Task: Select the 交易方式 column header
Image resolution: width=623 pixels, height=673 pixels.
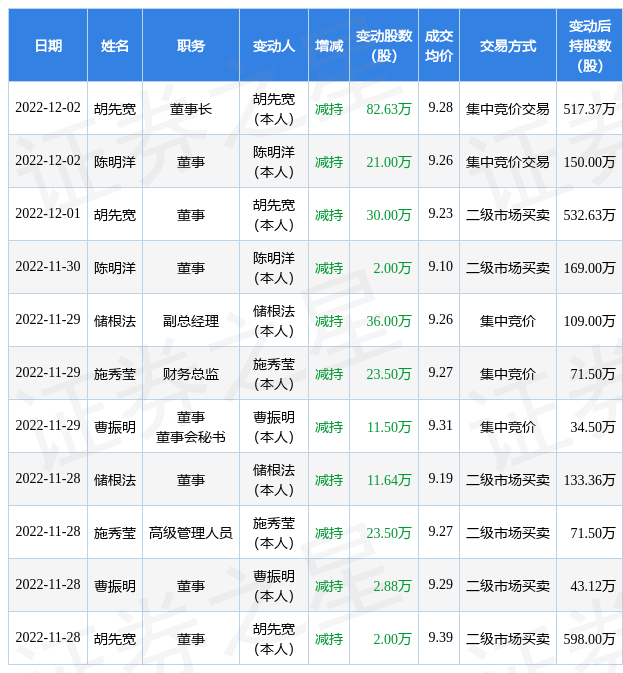Action: (508, 45)
